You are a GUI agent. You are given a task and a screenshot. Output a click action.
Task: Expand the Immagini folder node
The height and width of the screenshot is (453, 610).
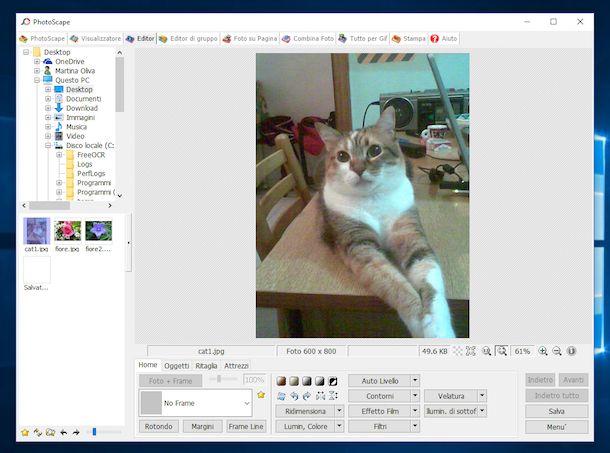[x=48, y=118]
